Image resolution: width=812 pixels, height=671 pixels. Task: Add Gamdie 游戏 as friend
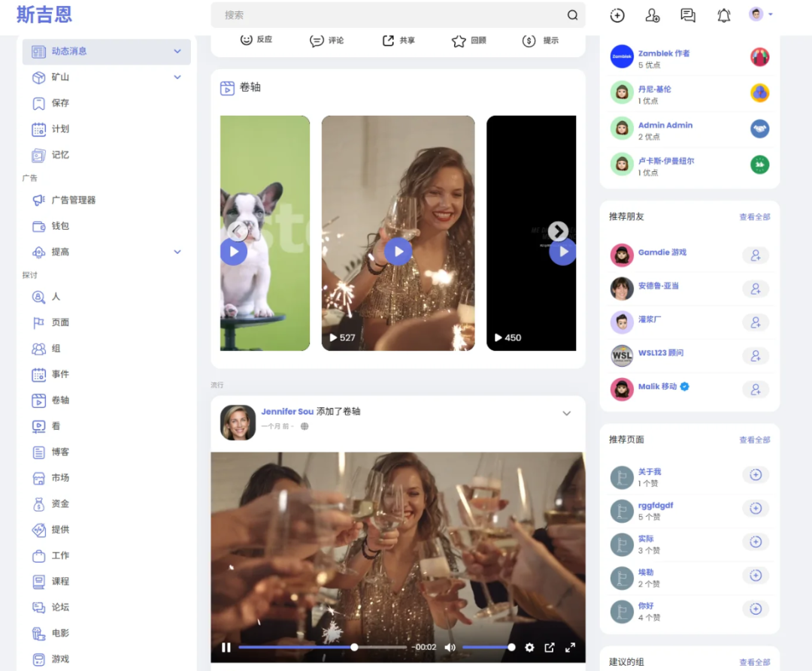[x=756, y=255]
